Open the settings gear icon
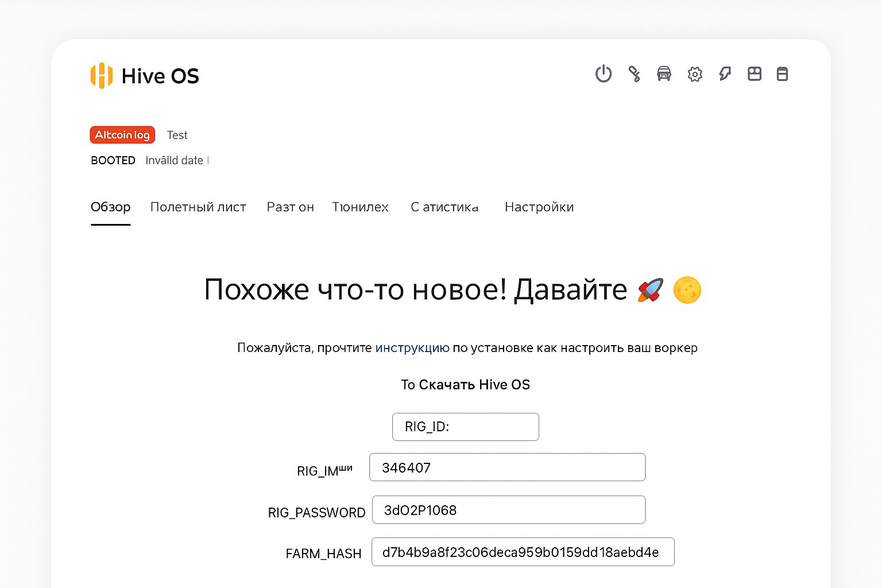882x588 pixels. pos(694,74)
